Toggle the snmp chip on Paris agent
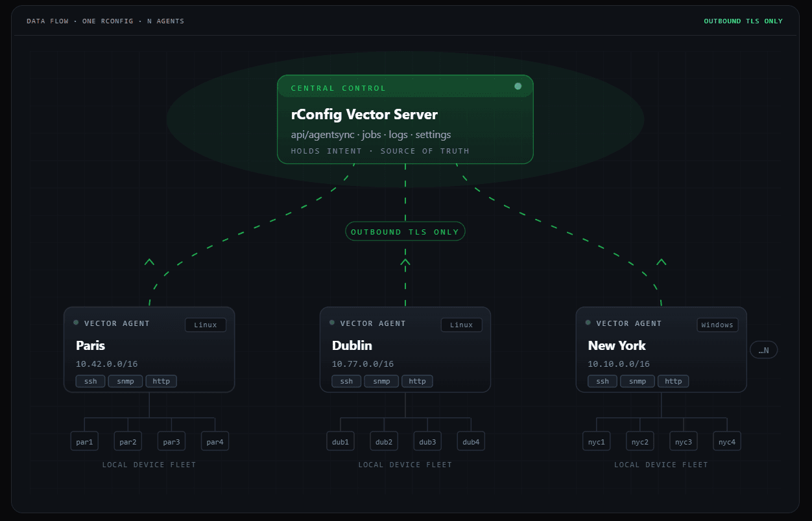The width and height of the screenshot is (812, 521). (125, 381)
